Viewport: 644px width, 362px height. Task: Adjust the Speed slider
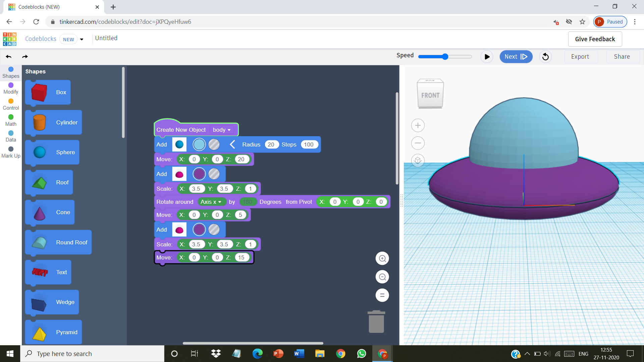(x=445, y=56)
